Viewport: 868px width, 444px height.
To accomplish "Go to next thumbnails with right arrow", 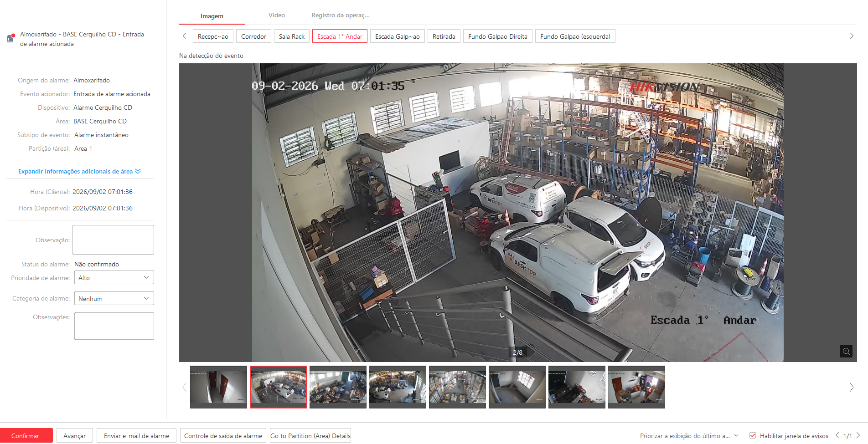I will pyautogui.click(x=852, y=388).
